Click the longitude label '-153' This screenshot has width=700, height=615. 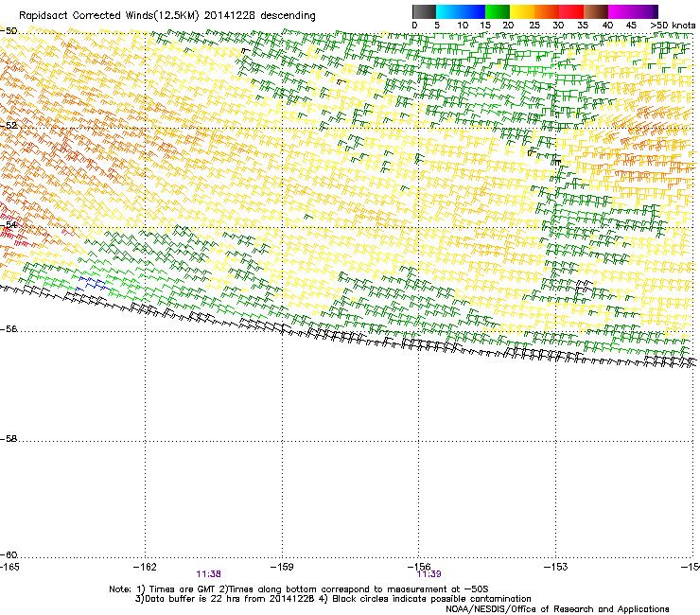coord(556,567)
